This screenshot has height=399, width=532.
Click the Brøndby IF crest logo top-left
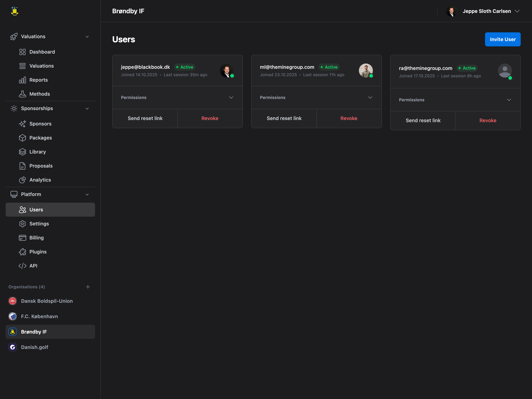[x=15, y=11]
